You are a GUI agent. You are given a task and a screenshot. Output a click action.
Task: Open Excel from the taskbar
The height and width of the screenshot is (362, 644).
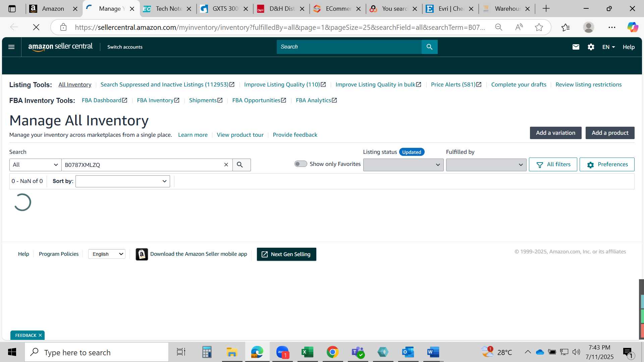click(x=307, y=352)
